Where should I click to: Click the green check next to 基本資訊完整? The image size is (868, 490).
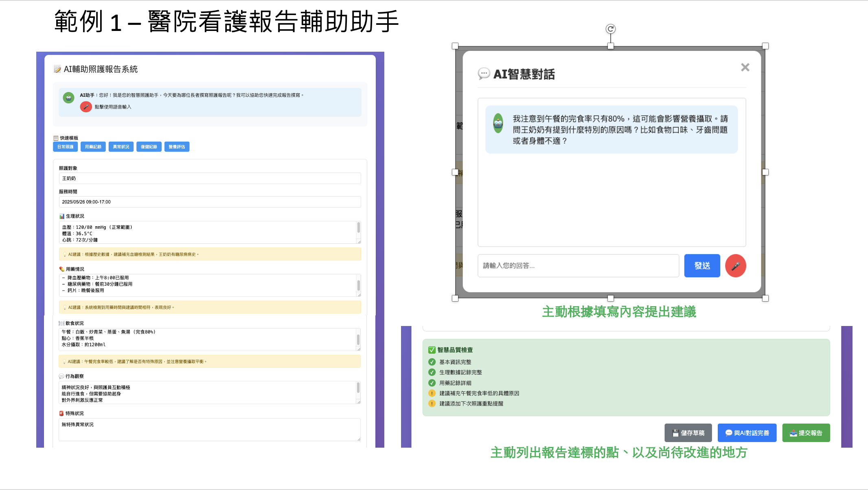[432, 362]
